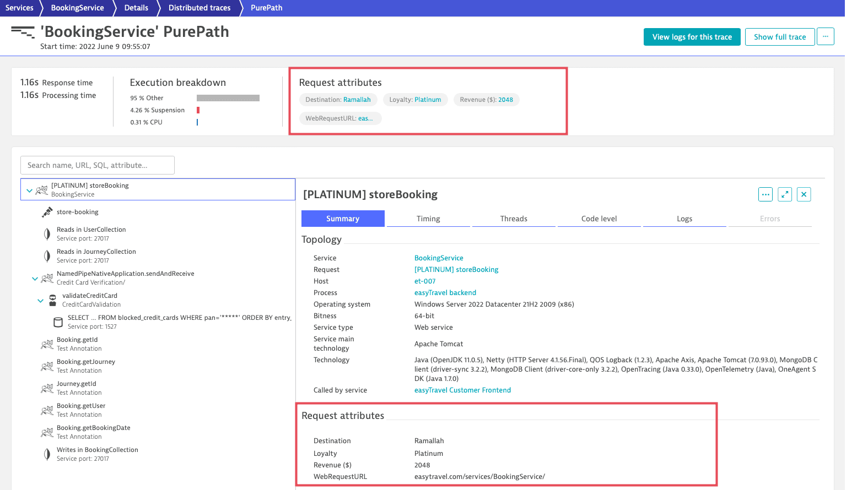The width and height of the screenshot is (868, 490).
Task: Switch to the Timing tab
Action: click(428, 219)
